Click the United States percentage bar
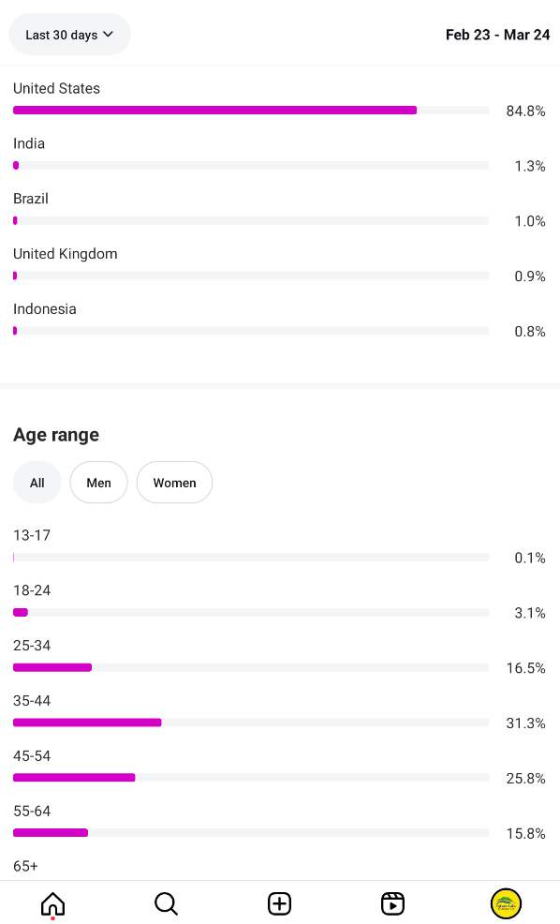560x924 pixels. [251, 111]
